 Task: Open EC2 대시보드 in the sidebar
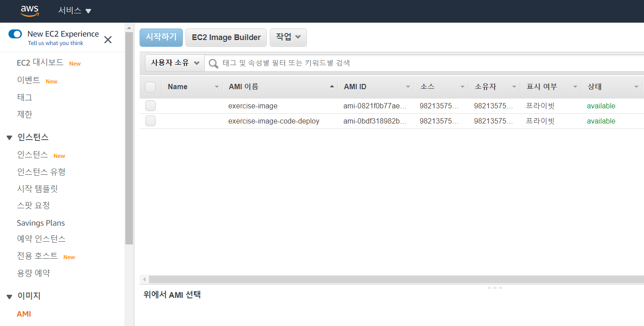(40, 62)
